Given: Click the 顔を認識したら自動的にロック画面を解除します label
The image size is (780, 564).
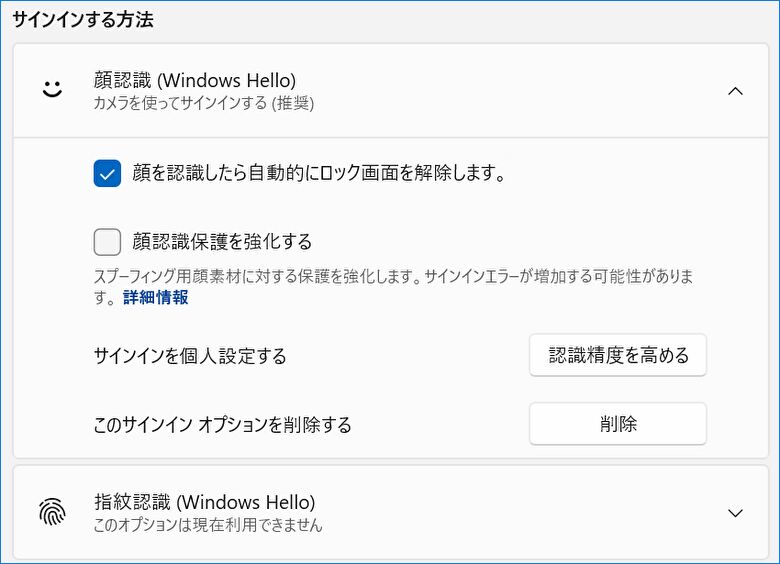Looking at the screenshot, I should (318, 174).
